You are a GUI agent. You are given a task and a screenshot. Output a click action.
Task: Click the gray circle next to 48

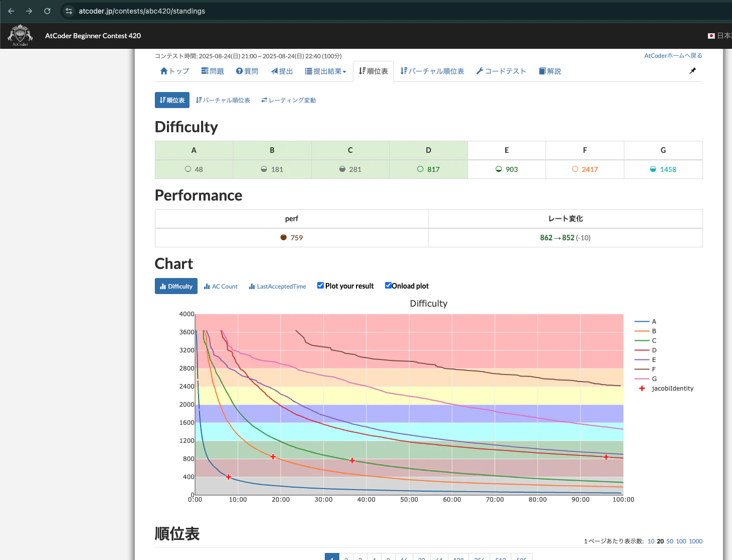point(188,169)
